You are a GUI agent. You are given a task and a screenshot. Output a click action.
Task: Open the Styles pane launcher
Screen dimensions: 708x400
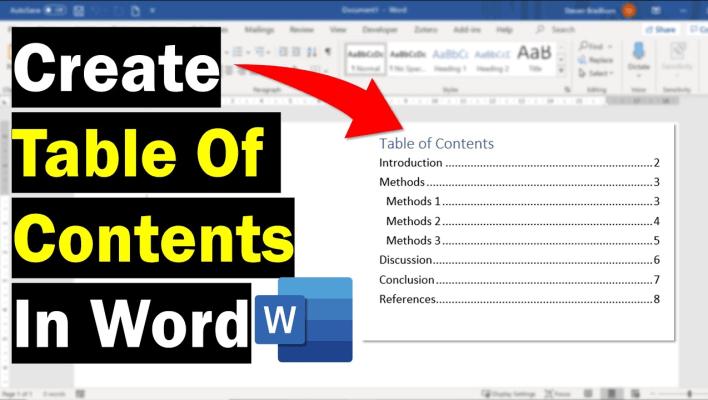(568, 90)
